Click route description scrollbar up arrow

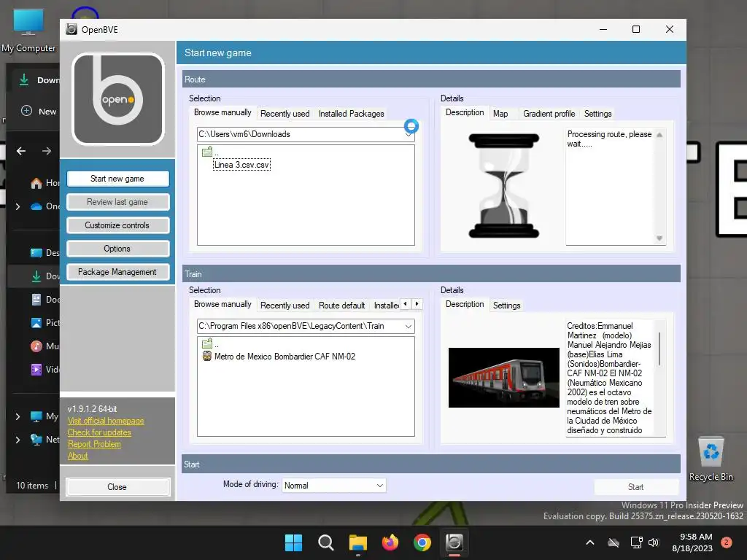659,135
